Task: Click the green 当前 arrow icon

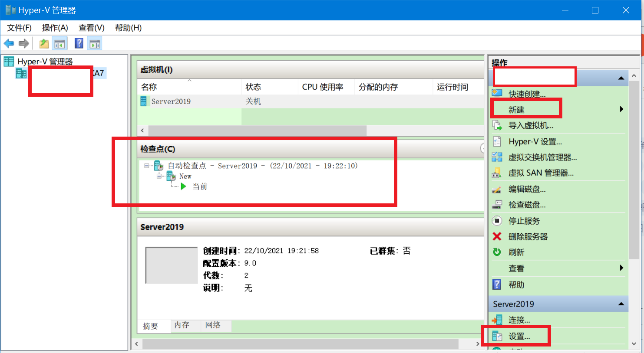Action: [x=184, y=186]
